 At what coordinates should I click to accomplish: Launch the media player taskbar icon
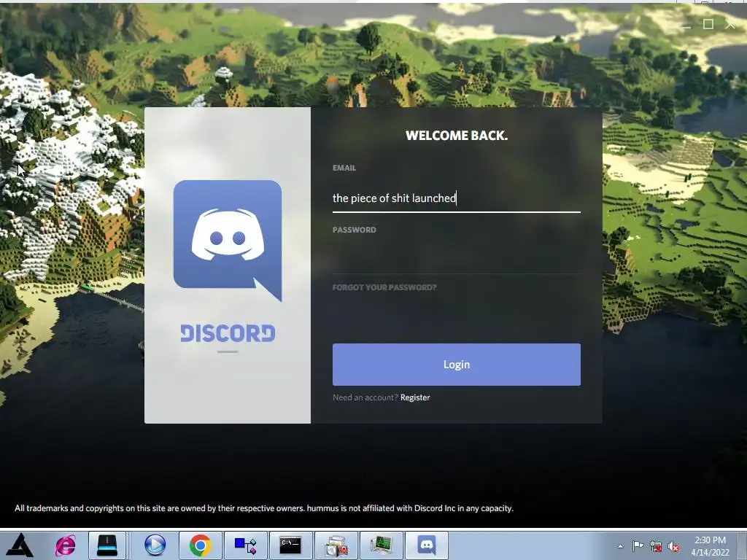click(x=155, y=545)
